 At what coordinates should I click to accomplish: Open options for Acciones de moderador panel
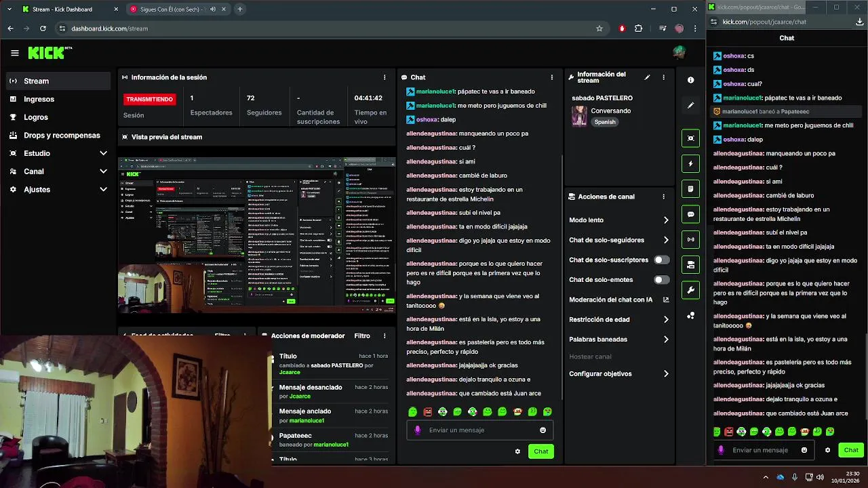point(384,335)
